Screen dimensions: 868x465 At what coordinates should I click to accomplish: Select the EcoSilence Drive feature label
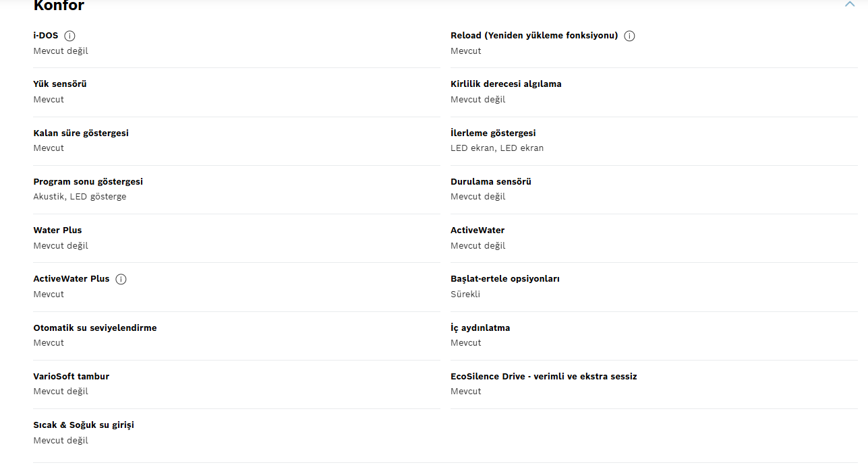point(544,376)
